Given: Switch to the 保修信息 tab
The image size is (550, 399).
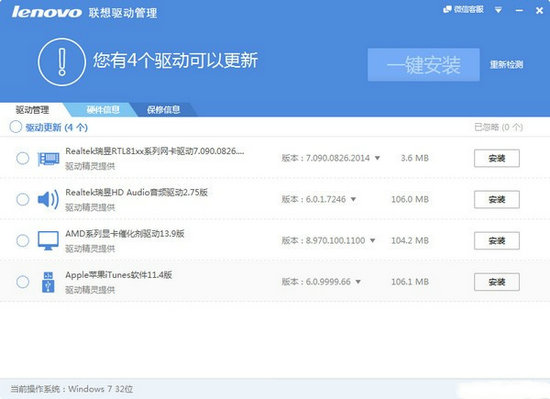Looking at the screenshot, I should [x=163, y=110].
